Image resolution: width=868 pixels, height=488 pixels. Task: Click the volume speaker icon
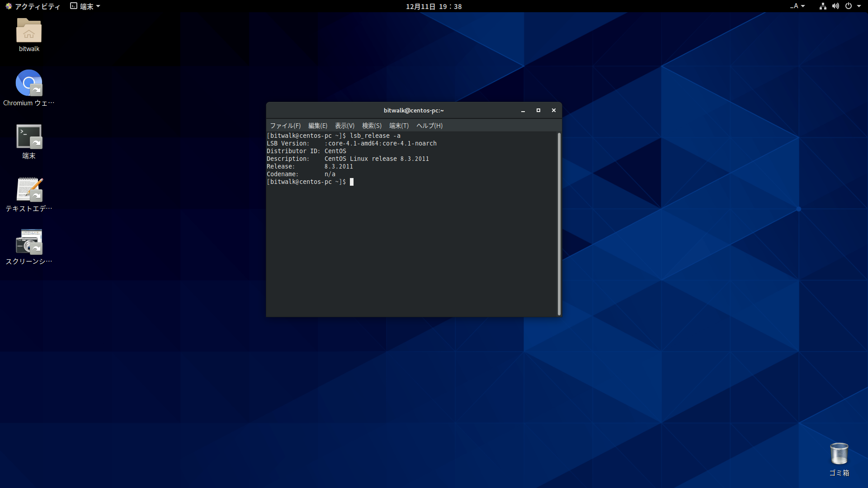click(835, 6)
